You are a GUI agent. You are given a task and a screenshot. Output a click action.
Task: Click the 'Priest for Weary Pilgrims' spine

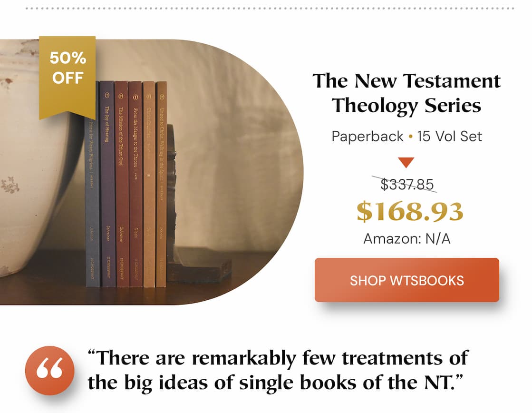(91, 181)
